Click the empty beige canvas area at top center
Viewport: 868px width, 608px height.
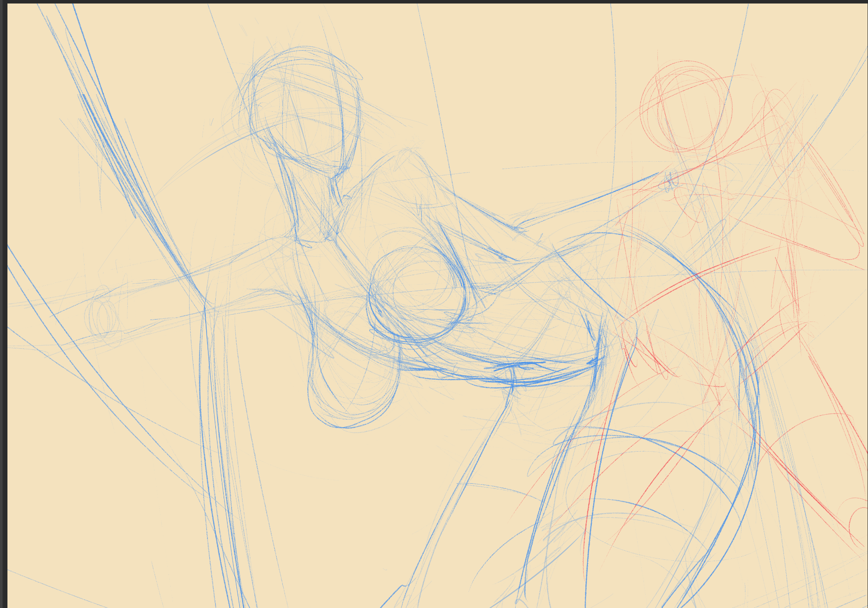pos(503,53)
